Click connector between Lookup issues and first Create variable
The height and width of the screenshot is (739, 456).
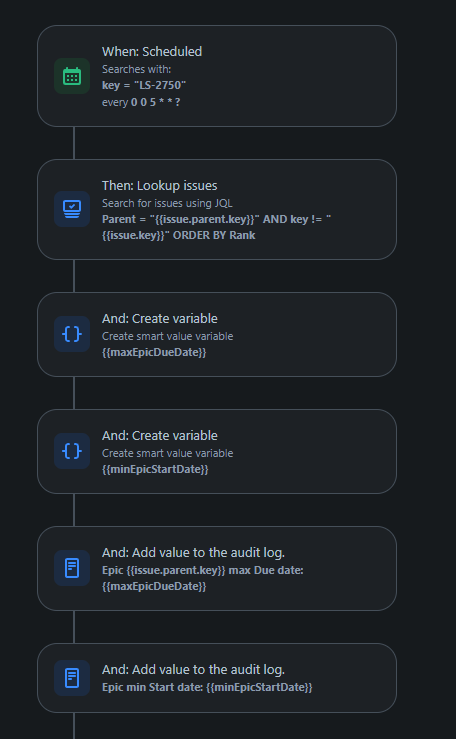coord(74,276)
